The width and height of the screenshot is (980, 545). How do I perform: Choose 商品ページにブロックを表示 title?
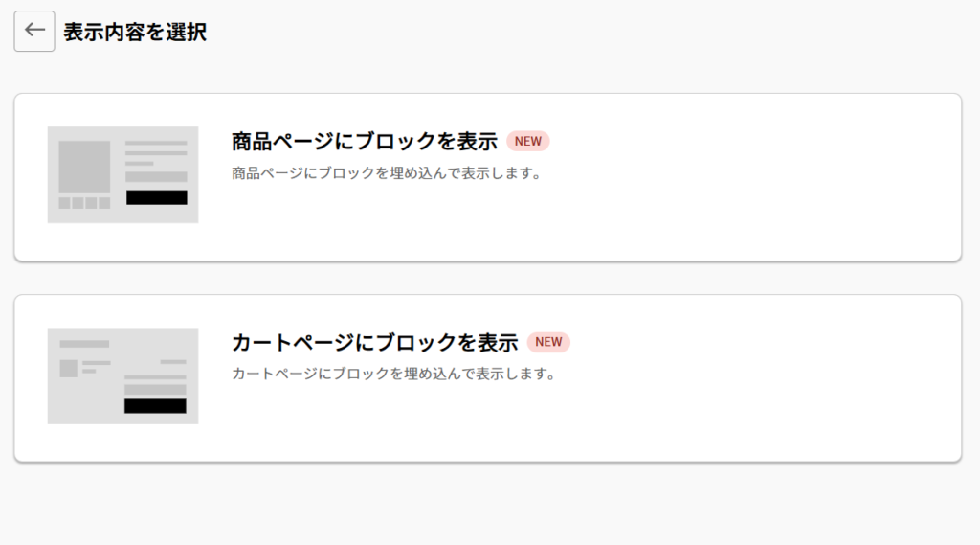[x=365, y=142]
